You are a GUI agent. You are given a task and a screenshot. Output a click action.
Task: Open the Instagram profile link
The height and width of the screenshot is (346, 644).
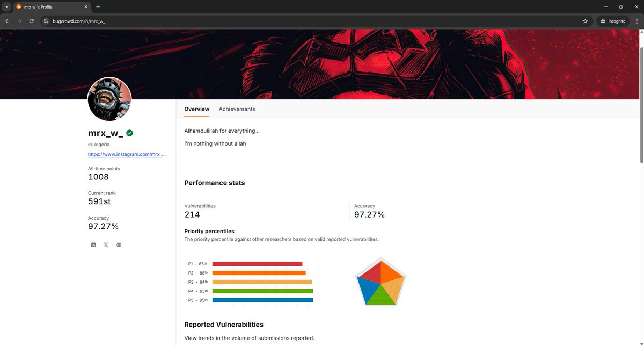tap(127, 154)
